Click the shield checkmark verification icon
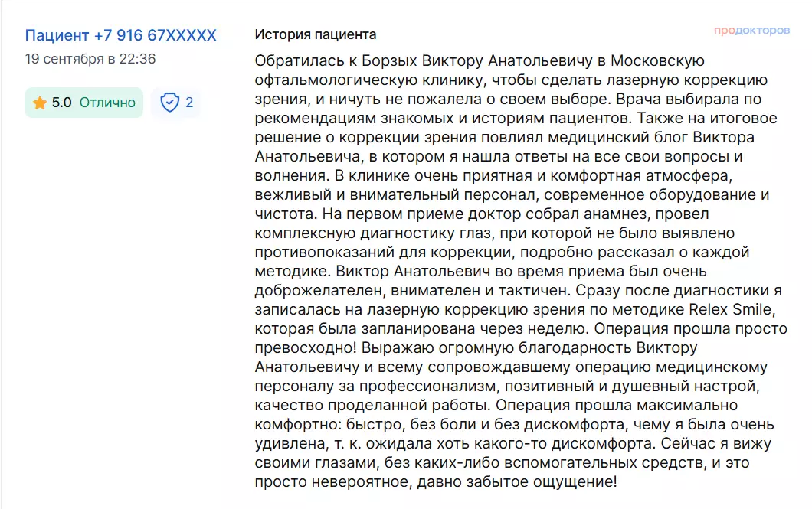The width and height of the screenshot is (812, 509). tap(169, 103)
